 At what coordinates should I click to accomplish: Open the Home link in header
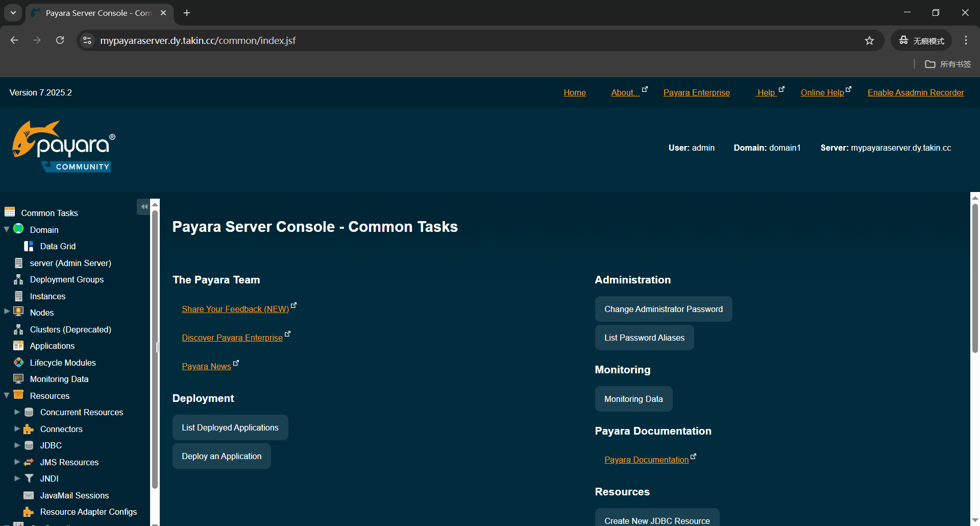(574, 92)
